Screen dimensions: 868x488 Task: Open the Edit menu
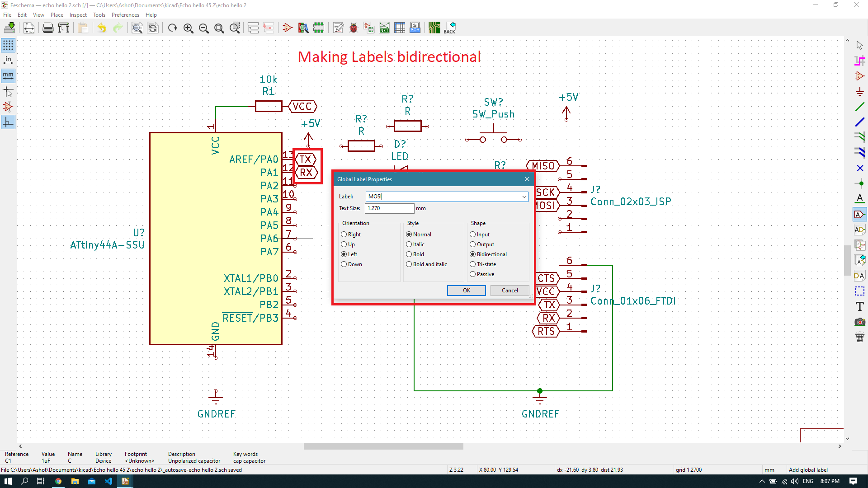click(x=22, y=15)
